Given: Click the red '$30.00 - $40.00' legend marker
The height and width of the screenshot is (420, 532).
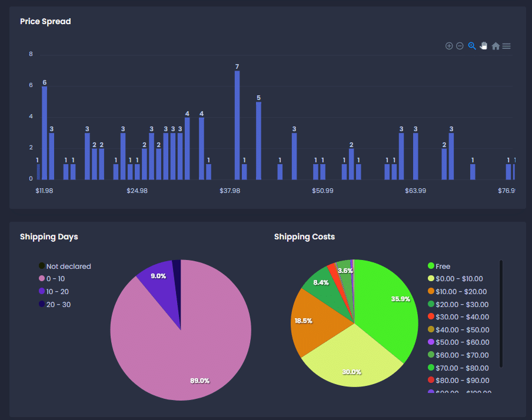Looking at the screenshot, I should click(x=431, y=317).
